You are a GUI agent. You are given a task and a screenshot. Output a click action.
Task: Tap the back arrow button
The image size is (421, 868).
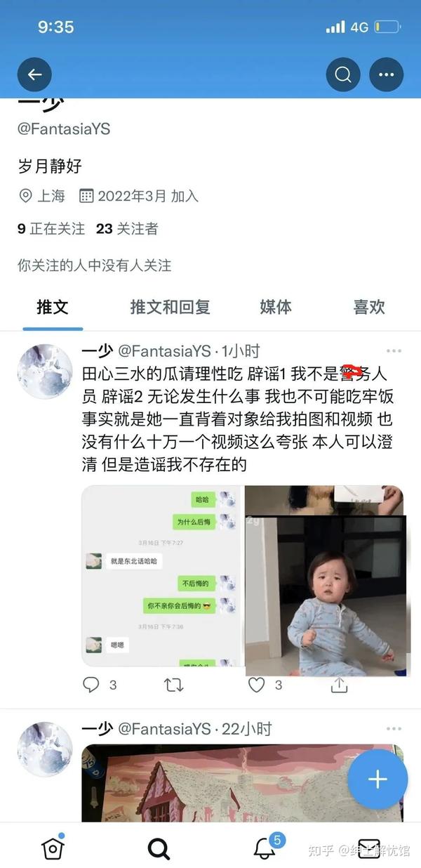pyautogui.click(x=34, y=74)
